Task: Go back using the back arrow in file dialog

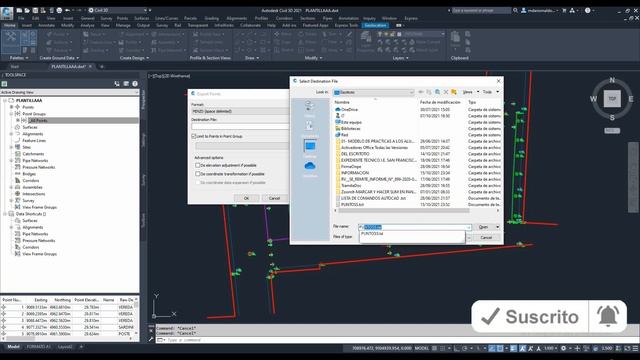Action: point(421,92)
